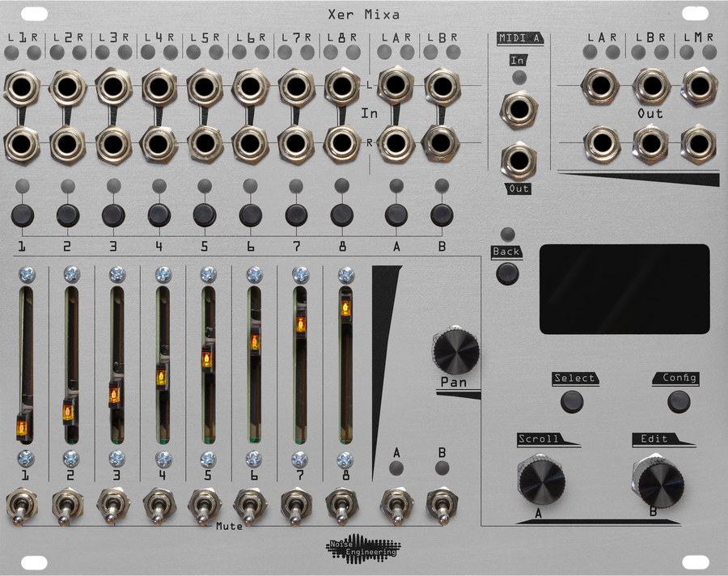The image size is (728, 576).
Task: Click the MIDI A In jack
Action: pyautogui.click(x=521, y=109)
